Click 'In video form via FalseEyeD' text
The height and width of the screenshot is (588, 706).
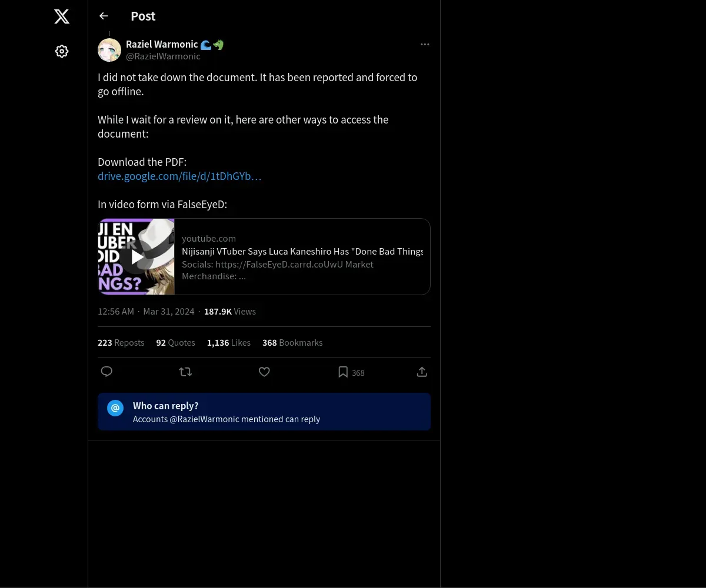point(162,204)
